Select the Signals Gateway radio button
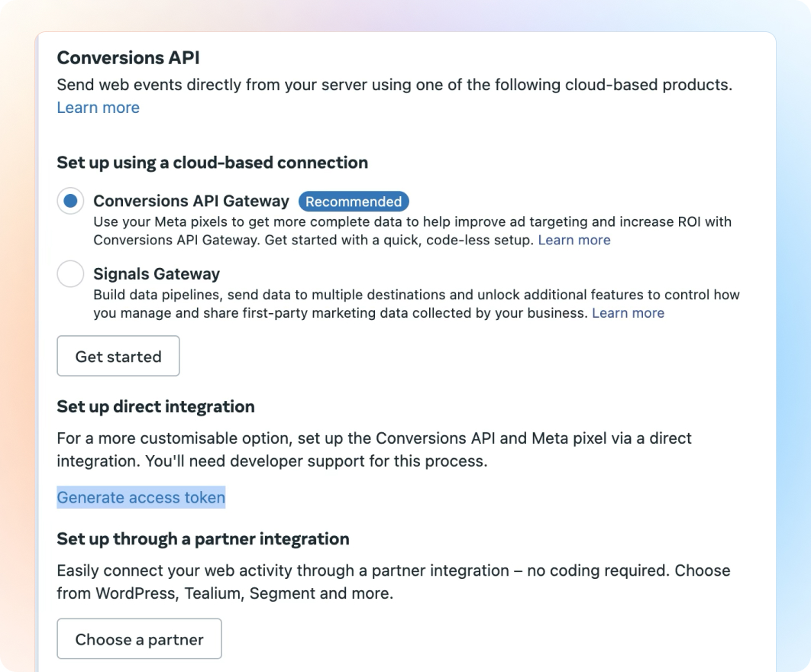811x672 pixels. pos(70,274)
